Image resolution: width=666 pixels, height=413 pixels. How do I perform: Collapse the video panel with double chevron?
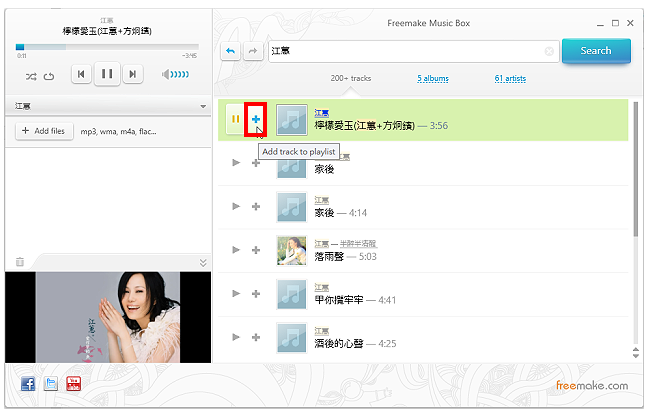(x=203, y=263)
